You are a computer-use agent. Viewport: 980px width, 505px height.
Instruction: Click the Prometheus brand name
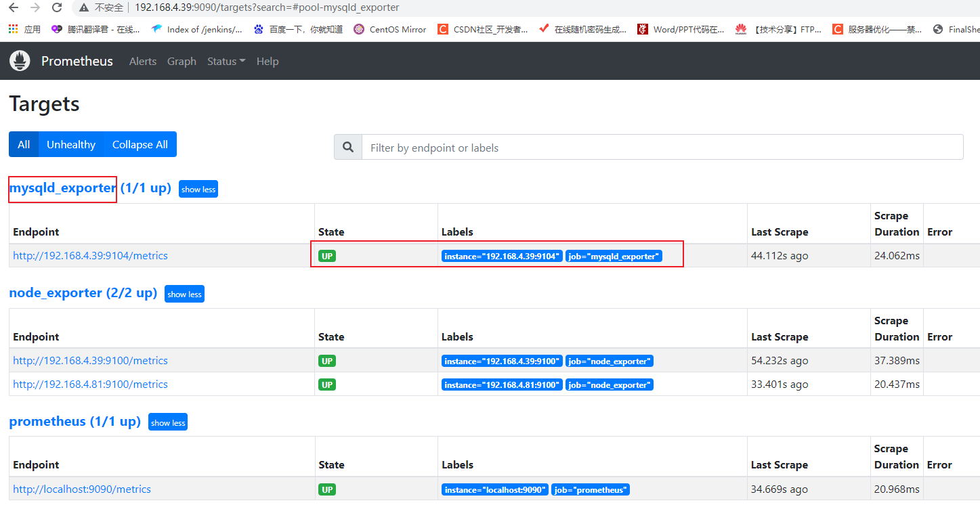[77, 61]
